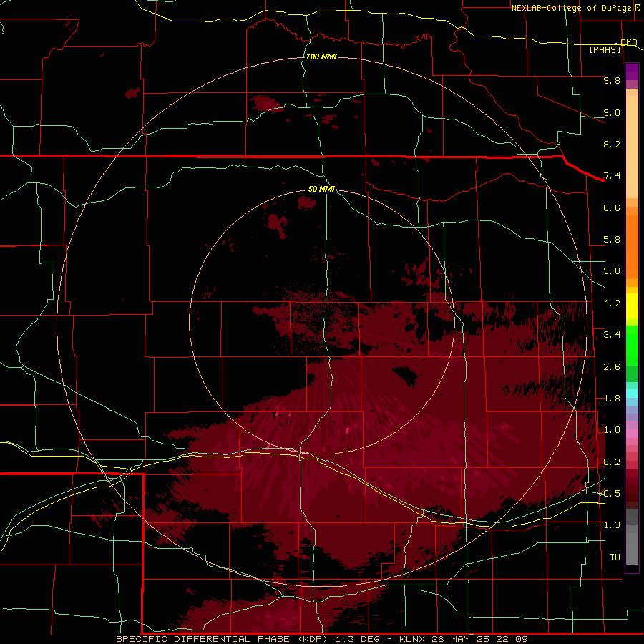Click the cyan segment of the color bar
The width and height of the screenshot is (644, 644).
coord(632,394)
